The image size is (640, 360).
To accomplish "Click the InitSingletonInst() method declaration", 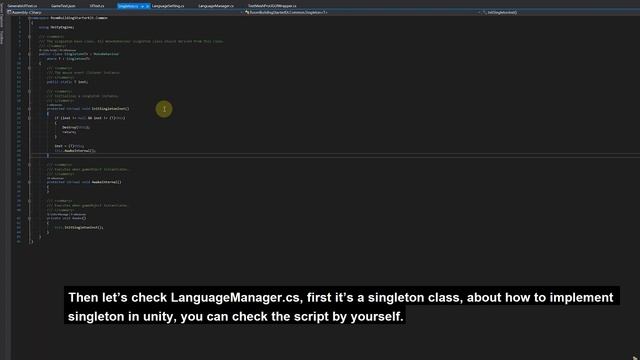I will (88, 109).
